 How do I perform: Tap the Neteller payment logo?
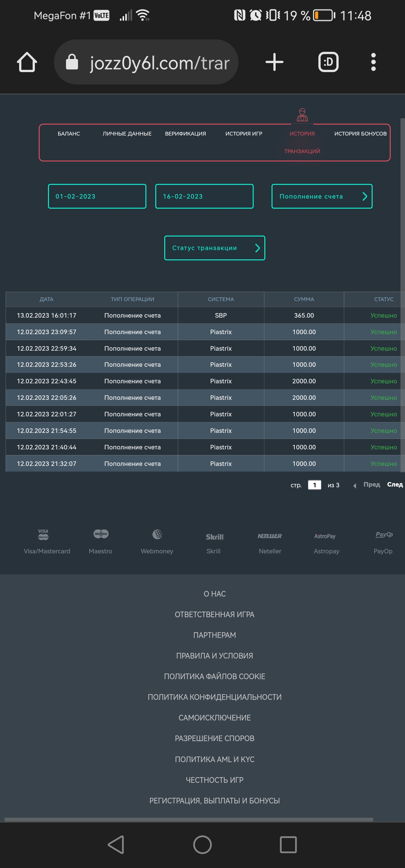pos(270,536)
